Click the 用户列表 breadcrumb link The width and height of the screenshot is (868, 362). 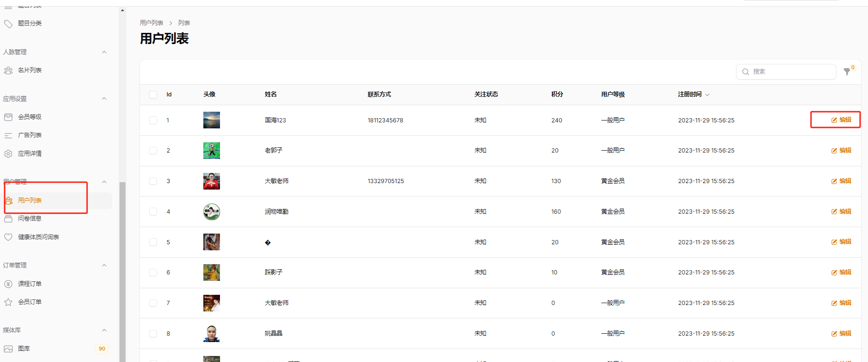pyautogui.click(x=151, y=23)
